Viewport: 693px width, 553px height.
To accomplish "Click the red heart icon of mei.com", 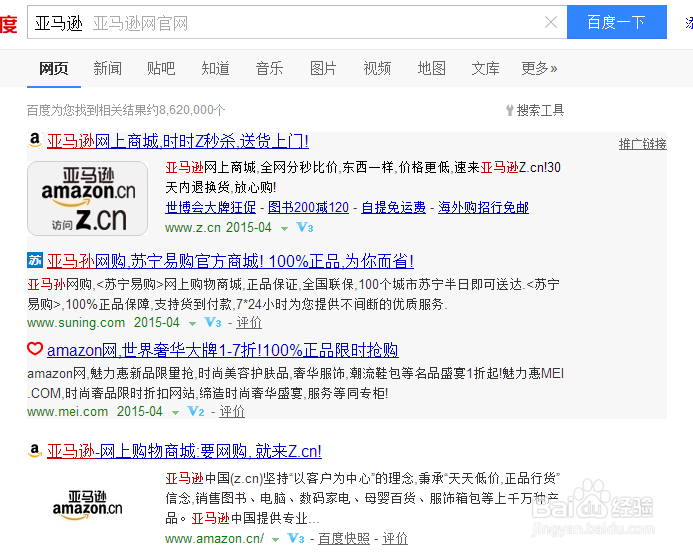I will (x=35, y=349).
